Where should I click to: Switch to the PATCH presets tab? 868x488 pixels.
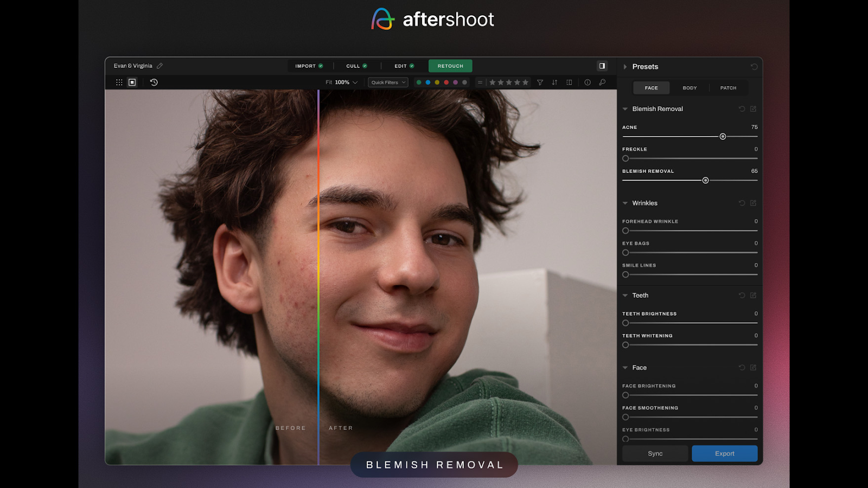(x=728, y=87)
